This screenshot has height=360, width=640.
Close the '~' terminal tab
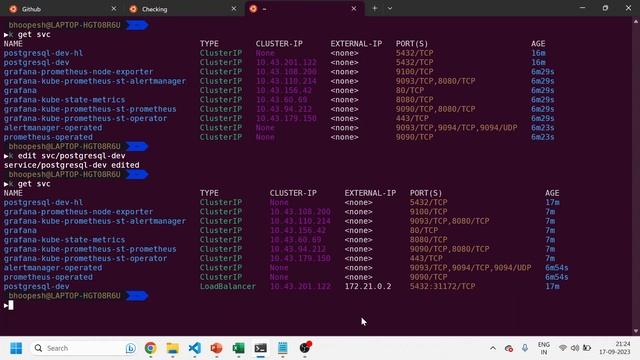point(354,9)
